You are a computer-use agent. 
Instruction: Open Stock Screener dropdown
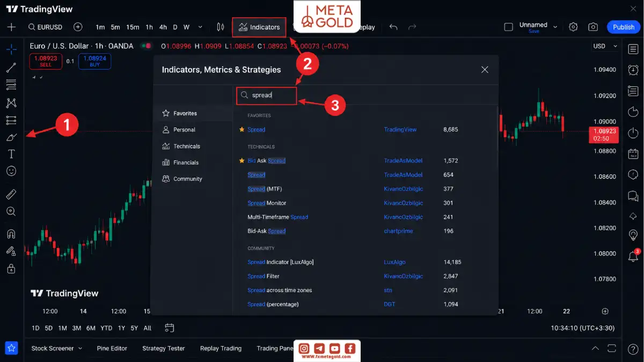coord(57,348)
